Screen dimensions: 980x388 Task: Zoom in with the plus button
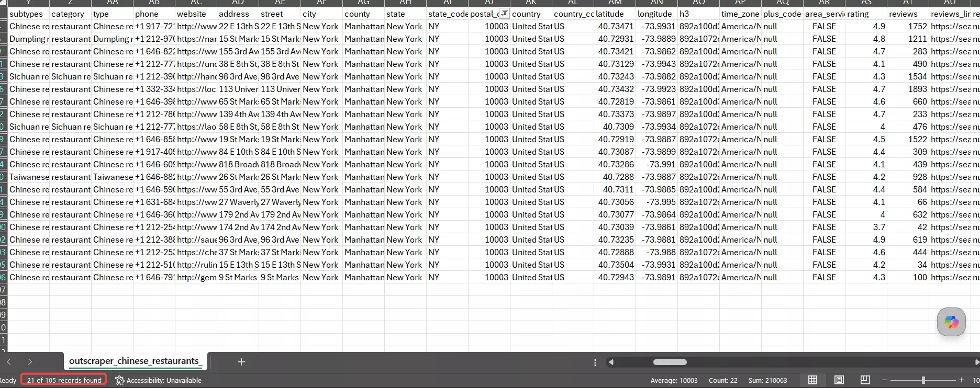pos(961,380)
